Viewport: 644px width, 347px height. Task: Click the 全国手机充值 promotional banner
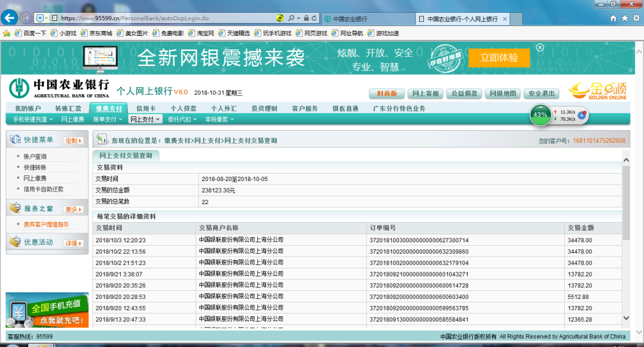pyautogui.click(x=47, y=311)
